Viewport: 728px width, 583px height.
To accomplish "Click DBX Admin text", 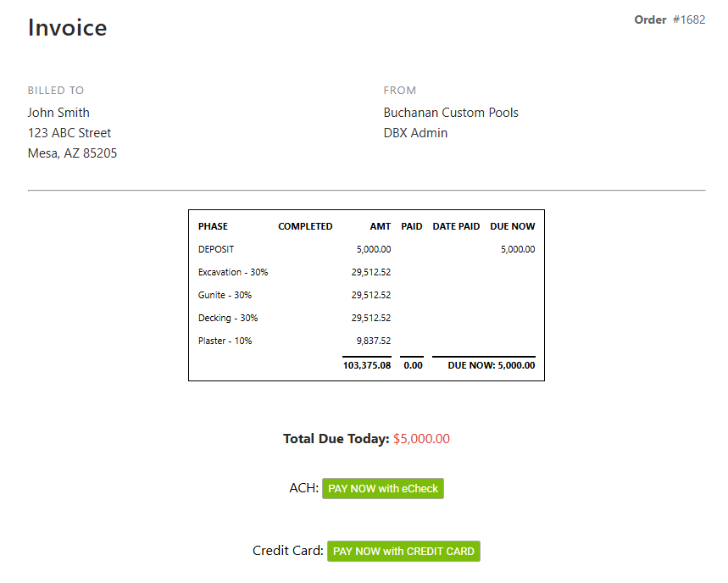I will click(x=415, y=133).
